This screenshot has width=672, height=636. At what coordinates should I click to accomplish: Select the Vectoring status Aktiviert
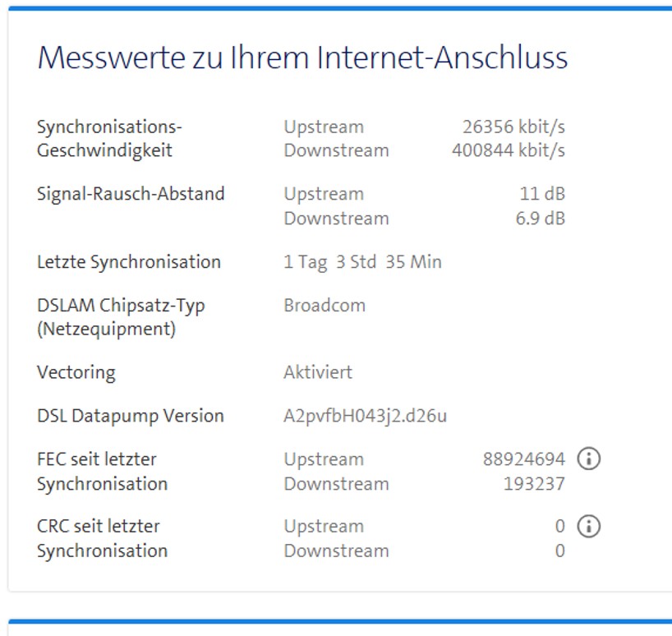(x=318, y=372)
